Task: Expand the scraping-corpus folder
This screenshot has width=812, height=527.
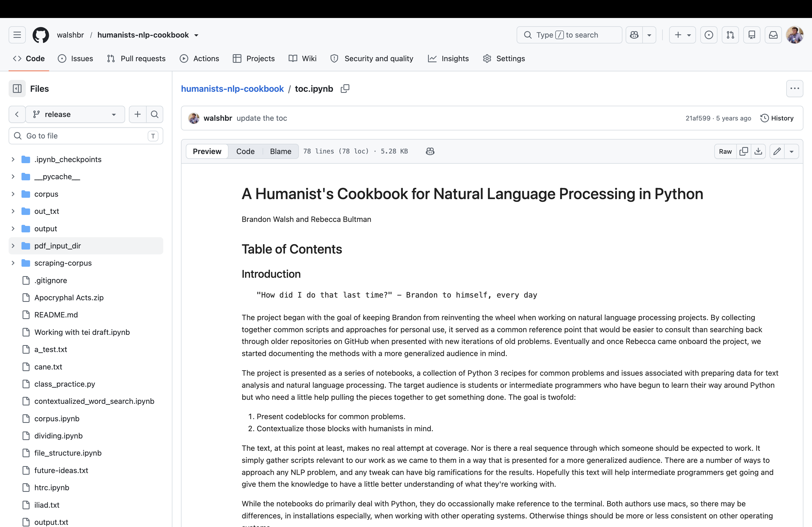Action: click(x=13, y=263)
